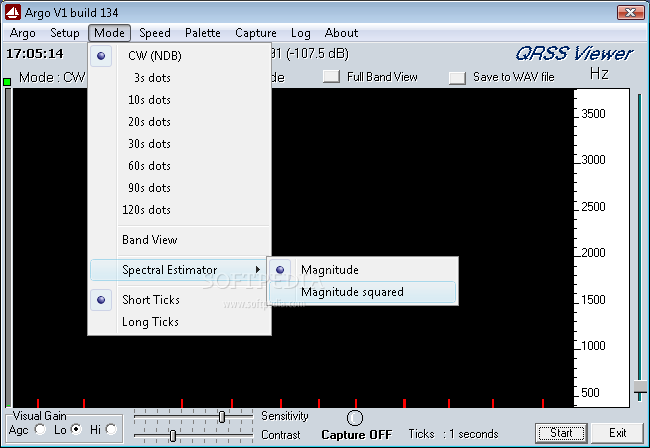Open the Setup menu
Image resolution: width=650 pixels, height=448 pixels.
[65, 33]
